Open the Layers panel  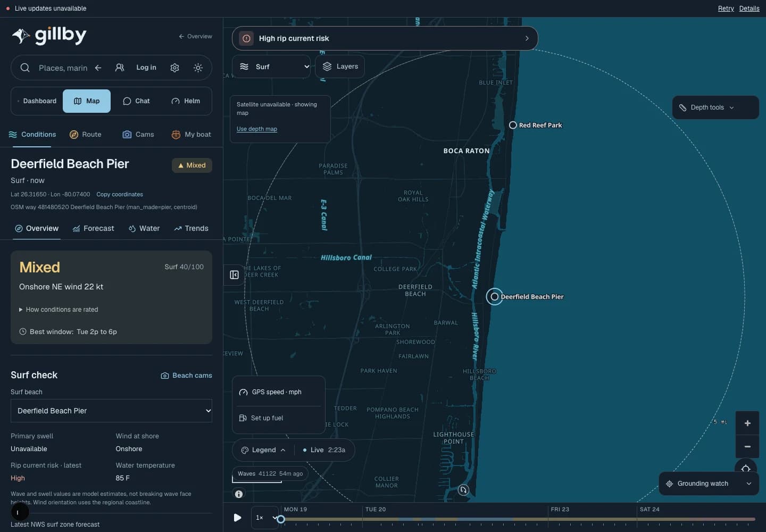coord(340,66)
